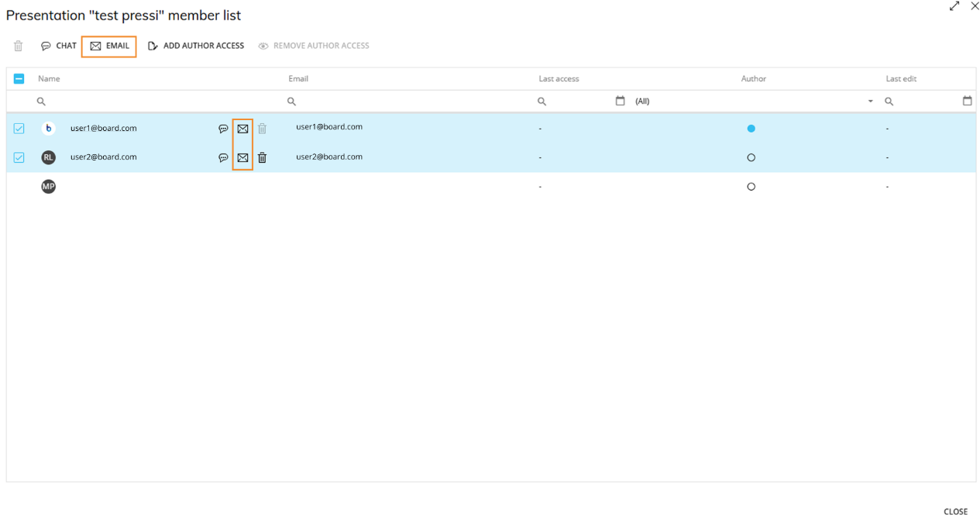Open the Last access calendar picker
The height and width of the screenshot is (517, 980).
(x=620, y=101)
